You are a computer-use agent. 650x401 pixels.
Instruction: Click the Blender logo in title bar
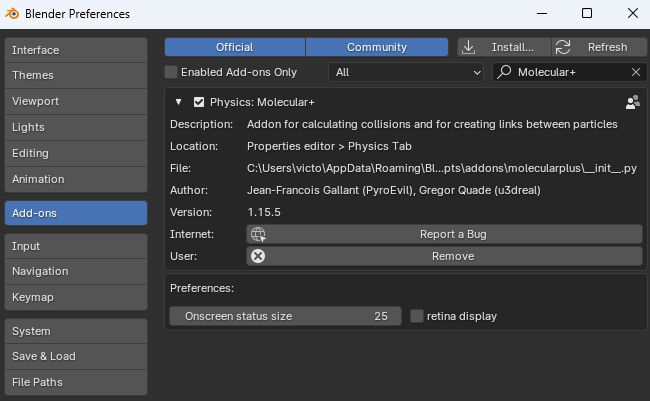(x=12, y=14)
